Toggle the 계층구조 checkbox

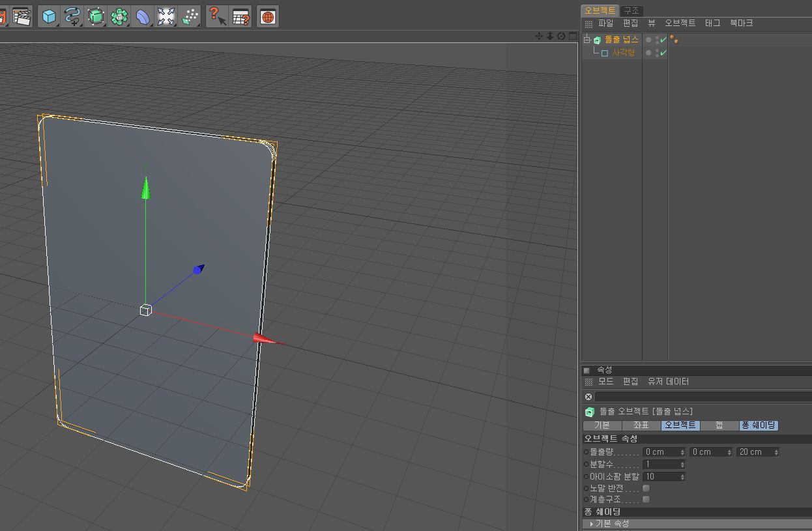(x=646, y=500)
